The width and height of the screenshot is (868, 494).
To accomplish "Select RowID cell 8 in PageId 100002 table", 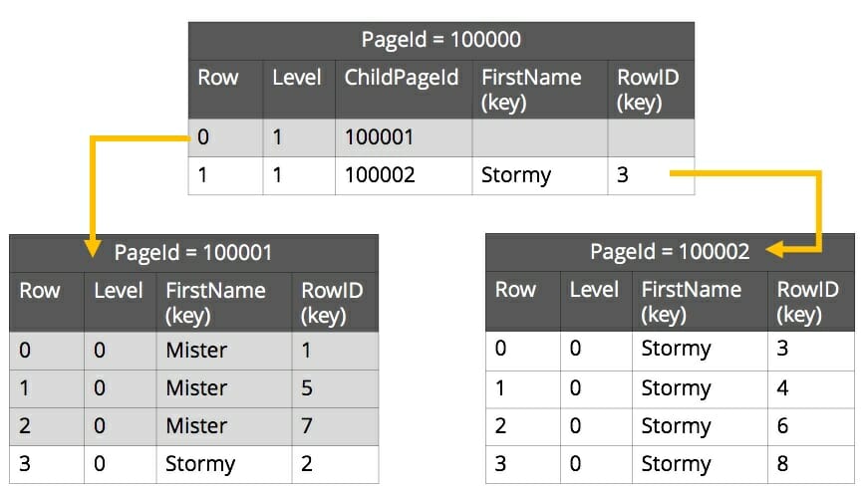I will 783,464.
